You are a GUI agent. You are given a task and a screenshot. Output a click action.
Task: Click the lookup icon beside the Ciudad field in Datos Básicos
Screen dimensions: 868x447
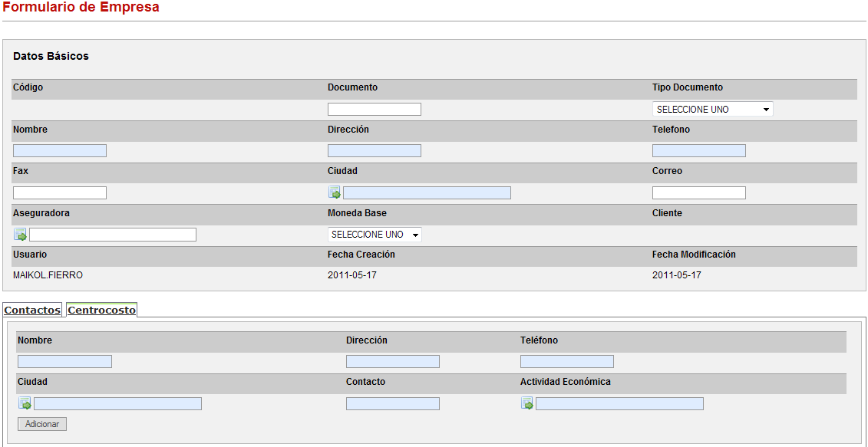(x=334, y=192)
